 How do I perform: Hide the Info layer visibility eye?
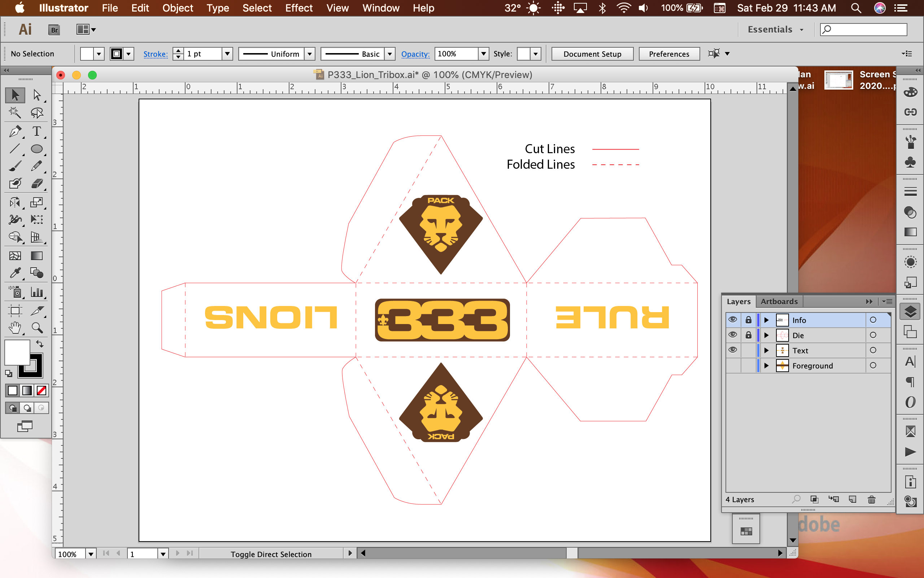(x=733, y=320)
